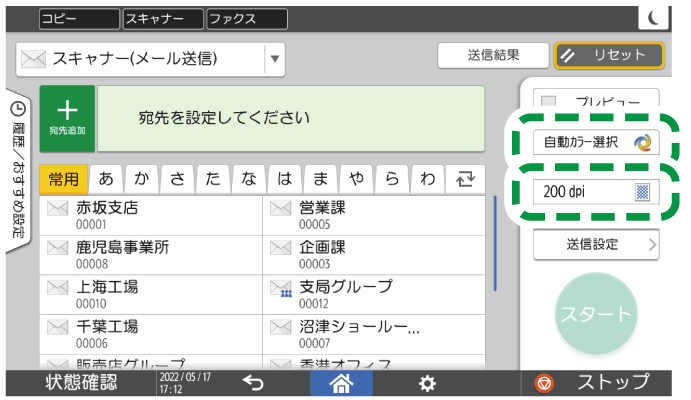Image resolution: width=691 pixels, height=400 pixels.
Task: Select the 常用 tab
Action: click(63, 179)
